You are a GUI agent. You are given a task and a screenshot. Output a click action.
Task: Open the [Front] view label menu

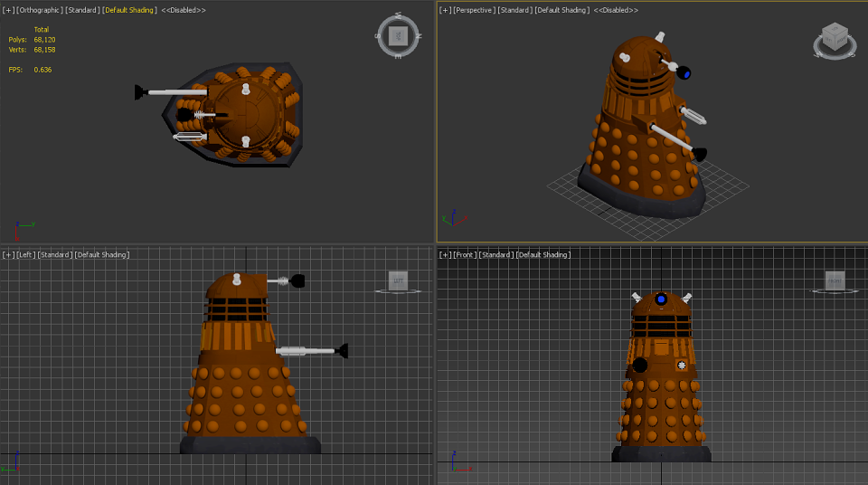[x=465, y=254]
